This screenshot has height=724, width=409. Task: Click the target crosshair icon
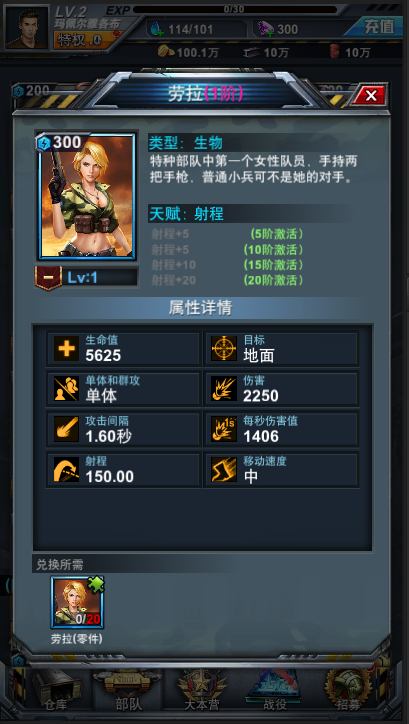(224, 349)
